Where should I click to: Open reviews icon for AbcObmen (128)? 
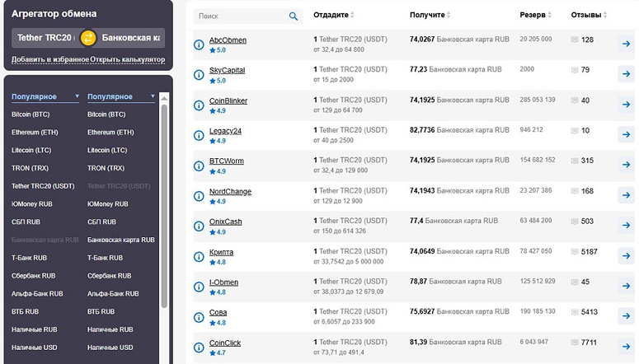pyautogui.click(x=575, y=40)
